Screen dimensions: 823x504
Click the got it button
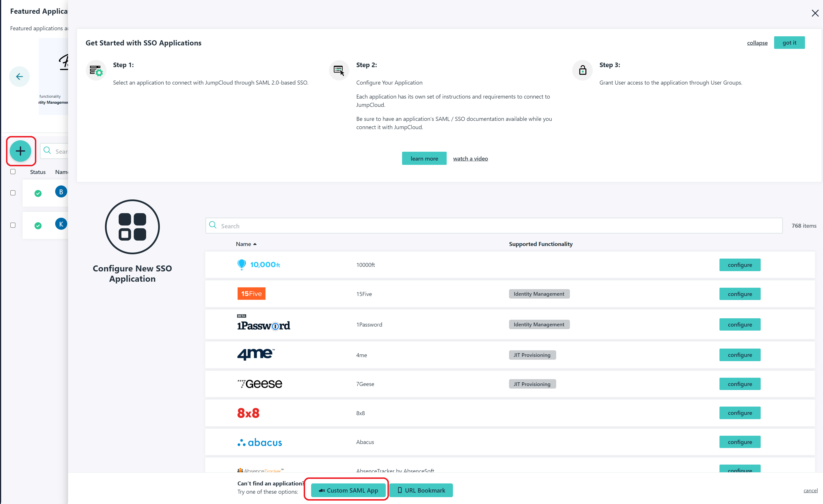789,43
